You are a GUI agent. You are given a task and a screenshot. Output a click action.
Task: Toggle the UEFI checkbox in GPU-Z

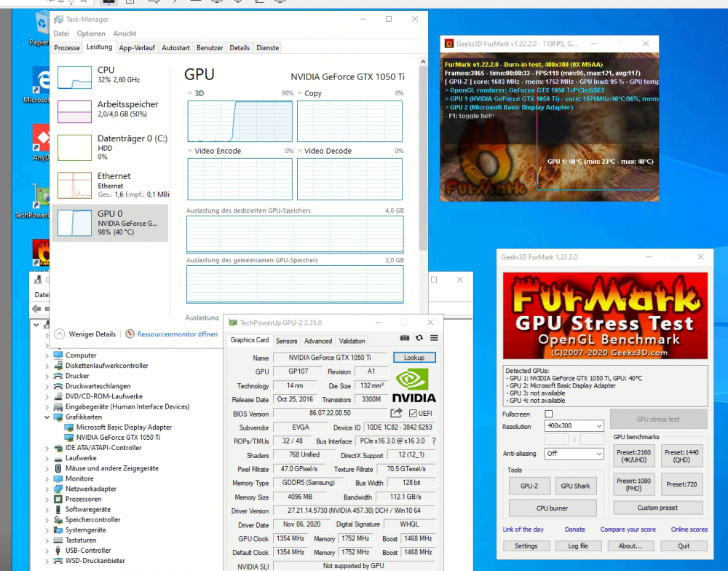(413, 413)
